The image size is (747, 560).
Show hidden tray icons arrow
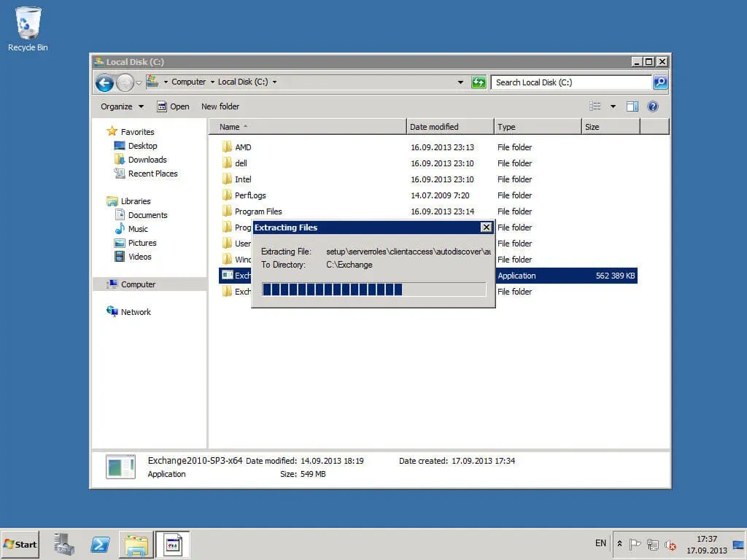pos(619,543)
